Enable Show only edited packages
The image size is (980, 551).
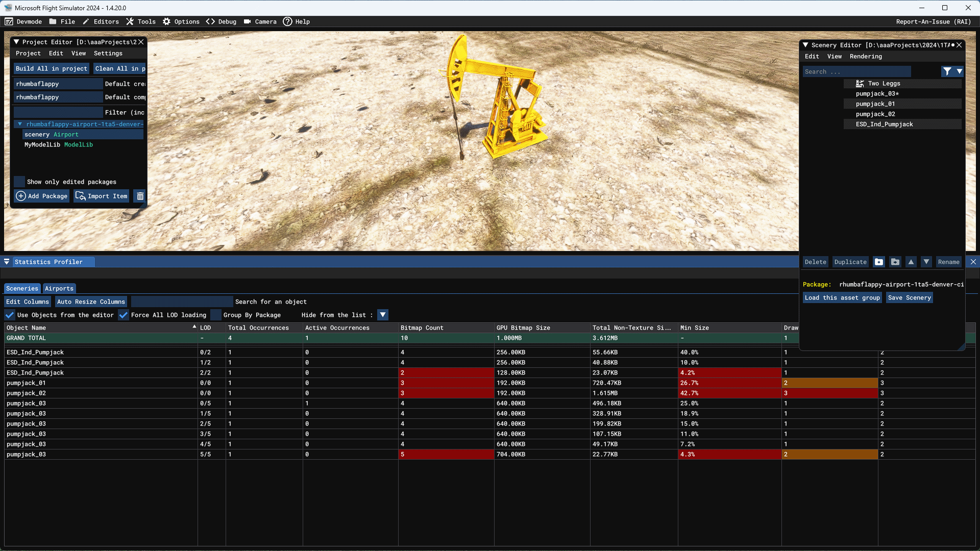pos(19,182)
